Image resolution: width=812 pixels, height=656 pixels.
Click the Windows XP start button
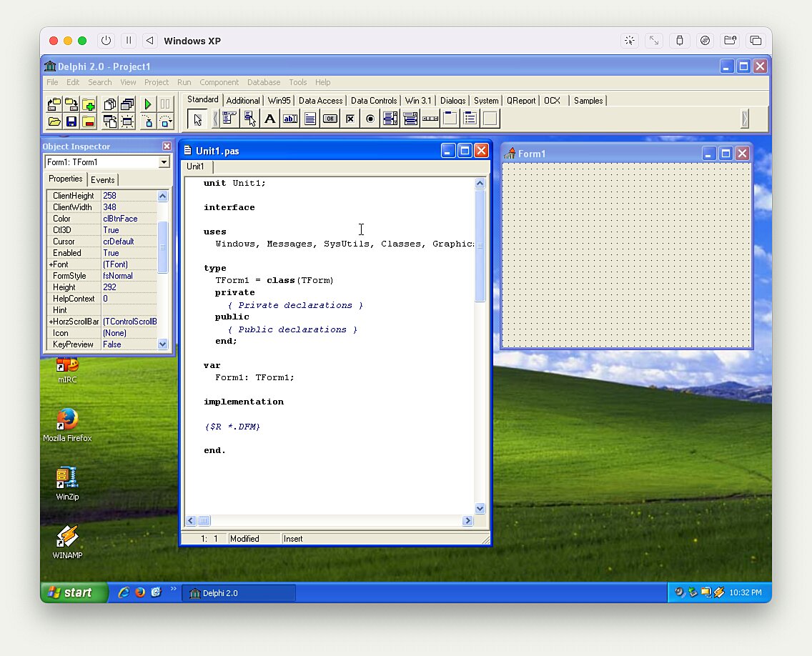(x=74, y=592)
